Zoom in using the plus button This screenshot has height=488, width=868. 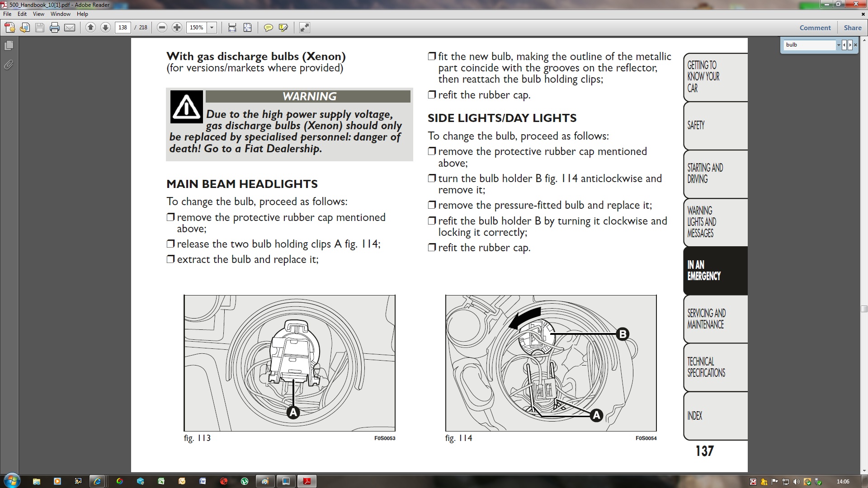click(177, 28)
